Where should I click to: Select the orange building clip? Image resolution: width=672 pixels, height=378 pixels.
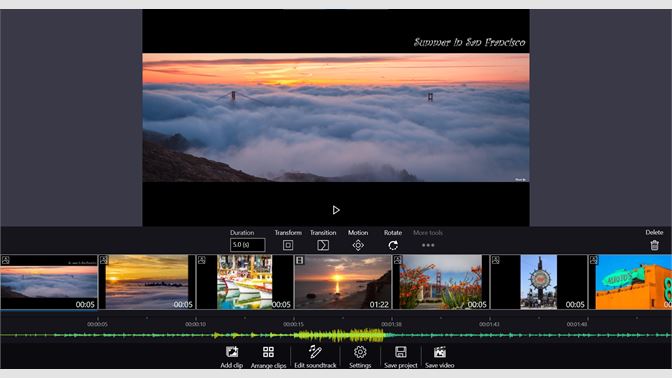[630, 282]
